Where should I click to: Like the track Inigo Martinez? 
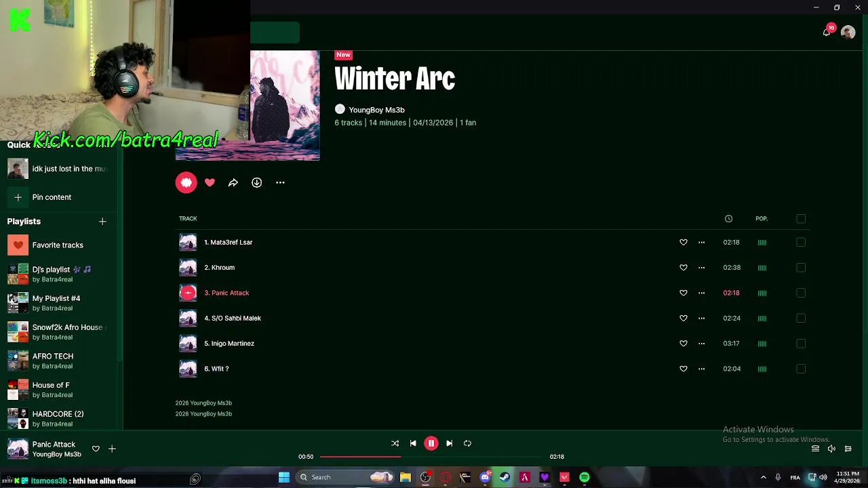(684, 343)
